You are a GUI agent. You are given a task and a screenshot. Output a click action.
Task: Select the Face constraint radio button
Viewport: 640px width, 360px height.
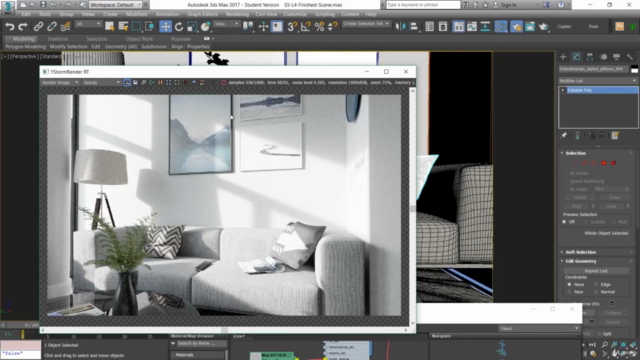click(x=569, y=292)
